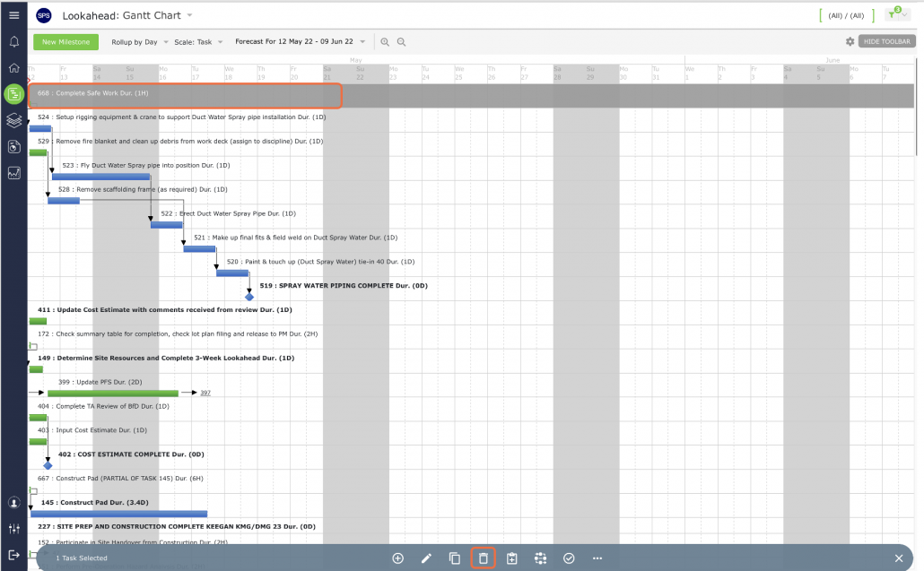Select task 521 Make up final fits label
Image resolution: width=924 pixels, height=571 pixels.
point(296,238)
